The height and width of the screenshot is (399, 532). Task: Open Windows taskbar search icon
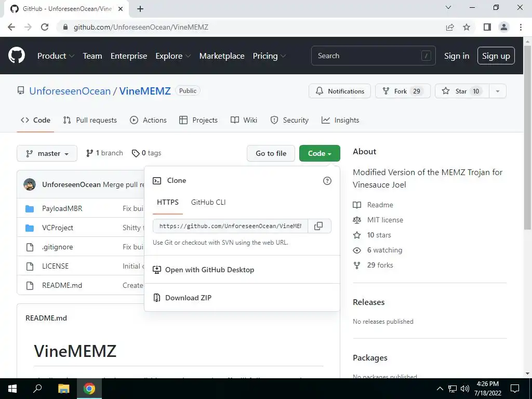coord(37,389)
